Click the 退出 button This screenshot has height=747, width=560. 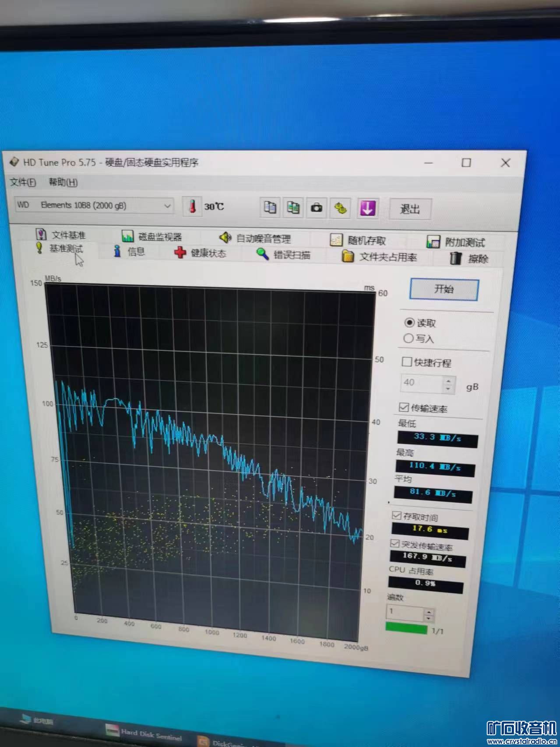[410, 209]
